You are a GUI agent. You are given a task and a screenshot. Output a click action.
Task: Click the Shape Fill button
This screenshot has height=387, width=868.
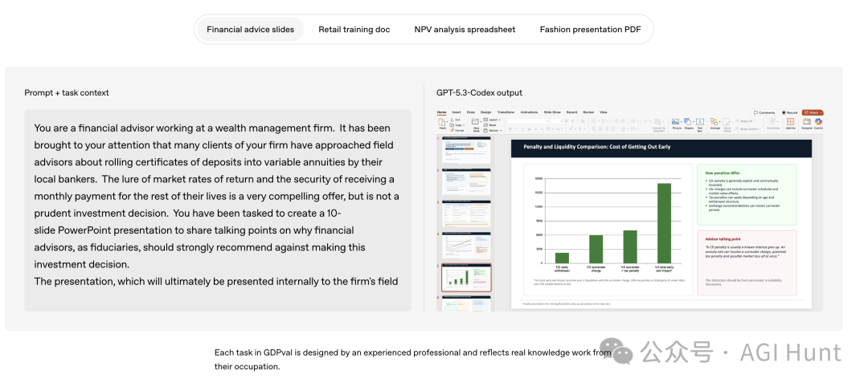click(745, 120)
